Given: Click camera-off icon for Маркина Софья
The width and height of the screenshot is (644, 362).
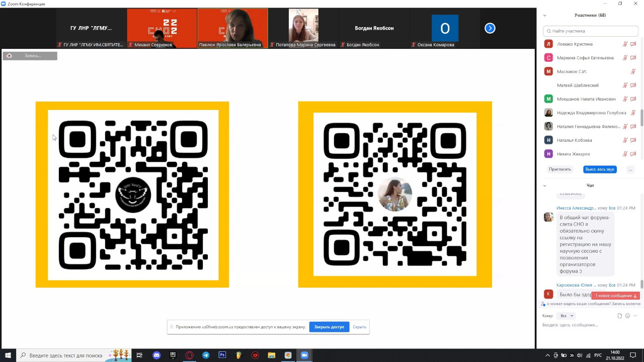Looking at the screenshot, I should (633, 58).
